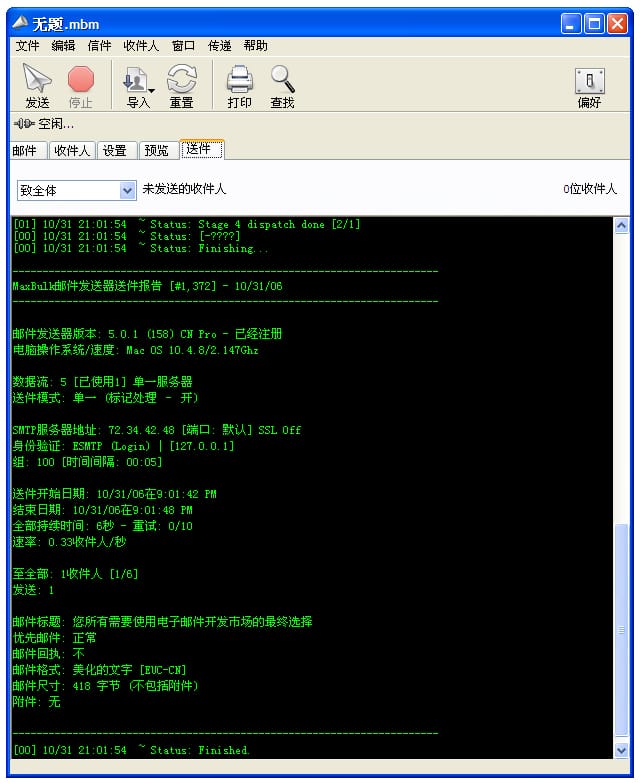This screenshot has width=640, height=783.
Task: Click the idle connection plug status icon
Action: point(23,124)
